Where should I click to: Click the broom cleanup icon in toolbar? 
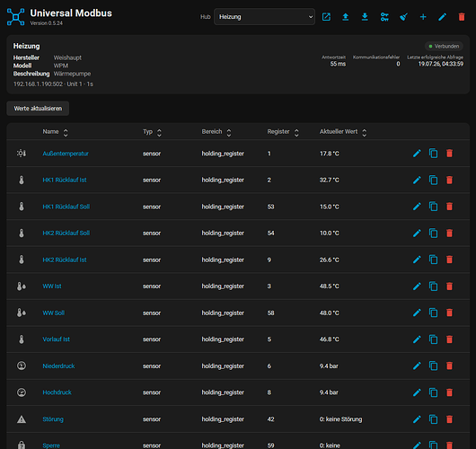coord(403,17)
